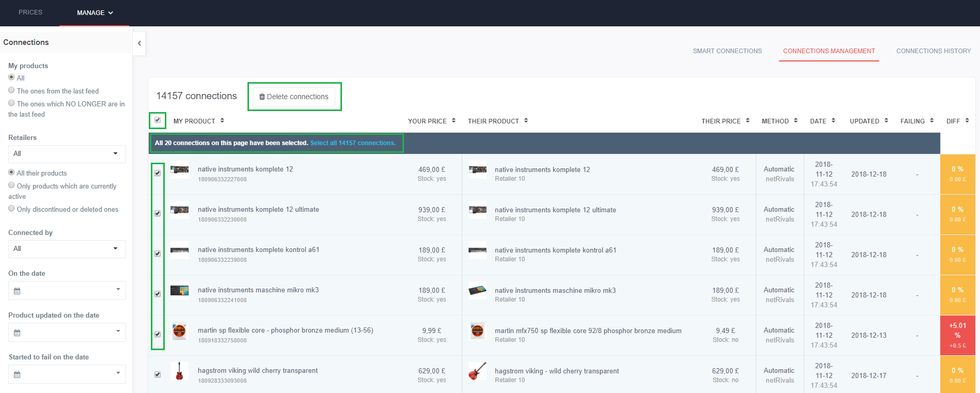Uncheck the native instruments komplete 12 row
Viewport: 980px width, 393px height.
(x=158, y=173)
